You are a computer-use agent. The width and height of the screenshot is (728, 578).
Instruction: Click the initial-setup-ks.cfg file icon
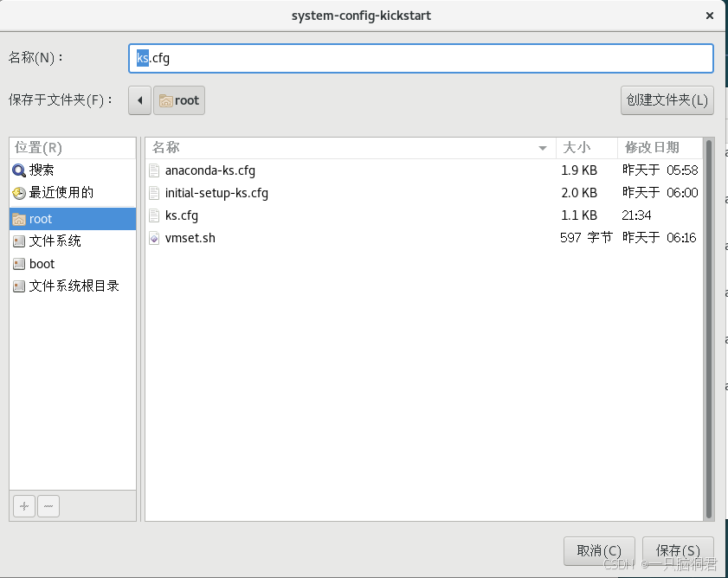click(154, 193)
